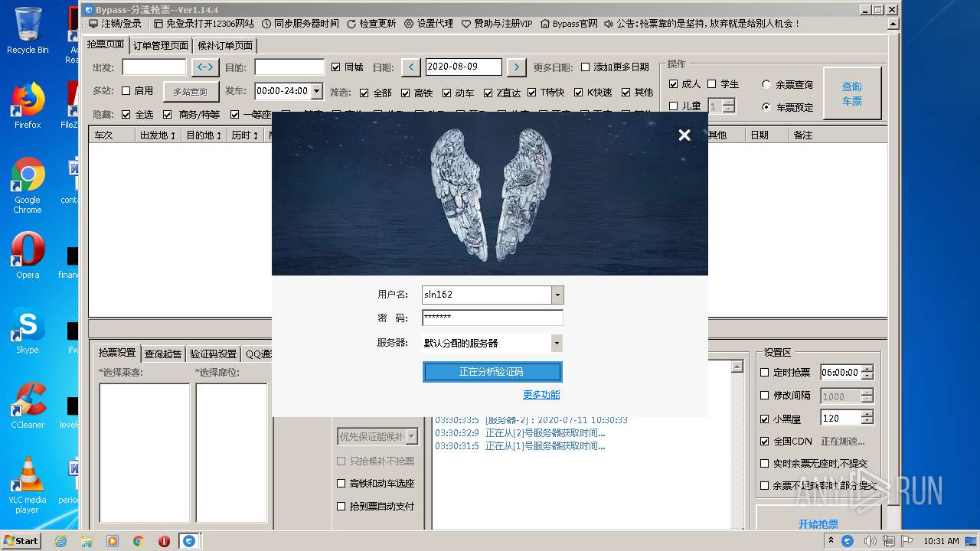Click the 多站查询 button
980x551 pixels.
(190, 91)
